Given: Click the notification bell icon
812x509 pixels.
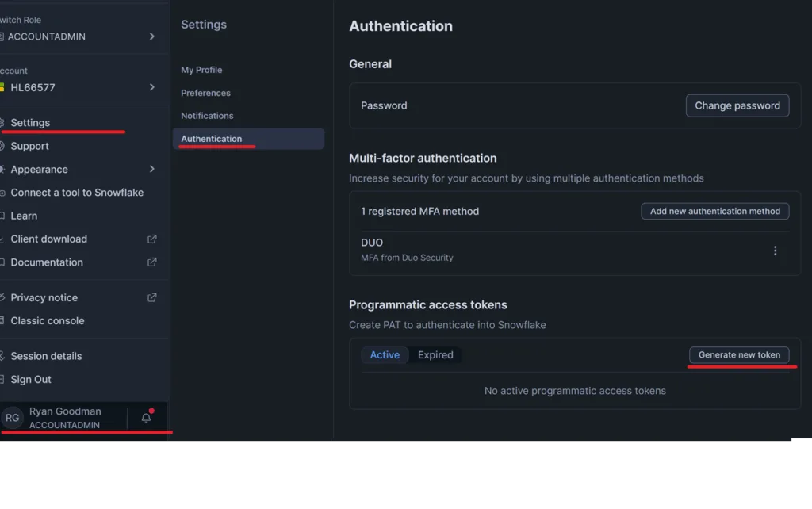Looking at the screenshot, I should (147, 417).
